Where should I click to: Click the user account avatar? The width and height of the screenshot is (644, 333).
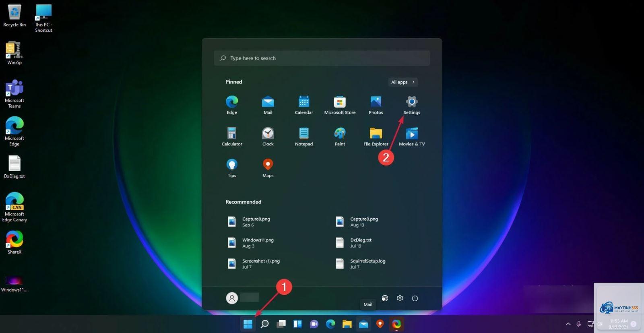tap(232, 298)
